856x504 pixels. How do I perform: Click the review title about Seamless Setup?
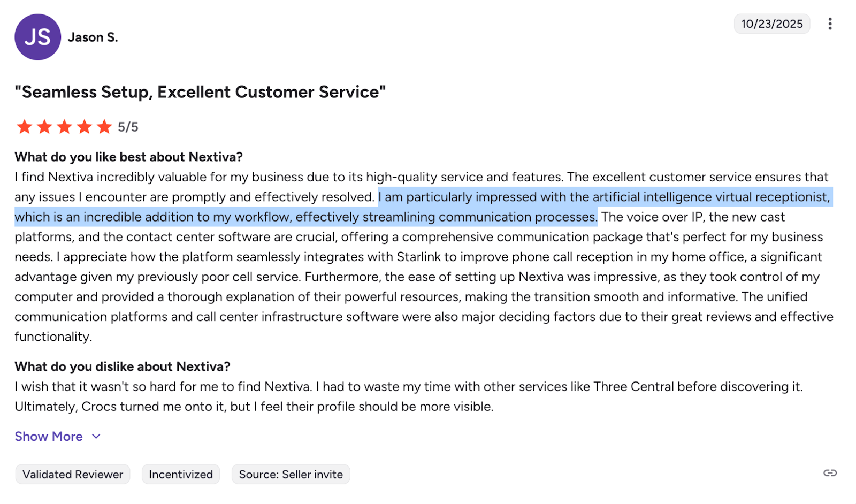[x=200, y=92]
